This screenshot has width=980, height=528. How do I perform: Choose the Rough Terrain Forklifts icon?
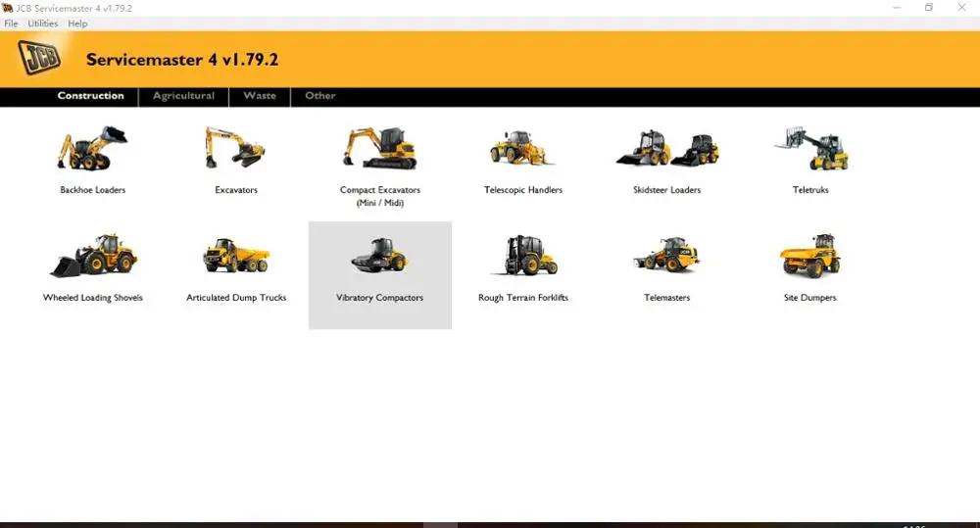(x=523, y=256)
